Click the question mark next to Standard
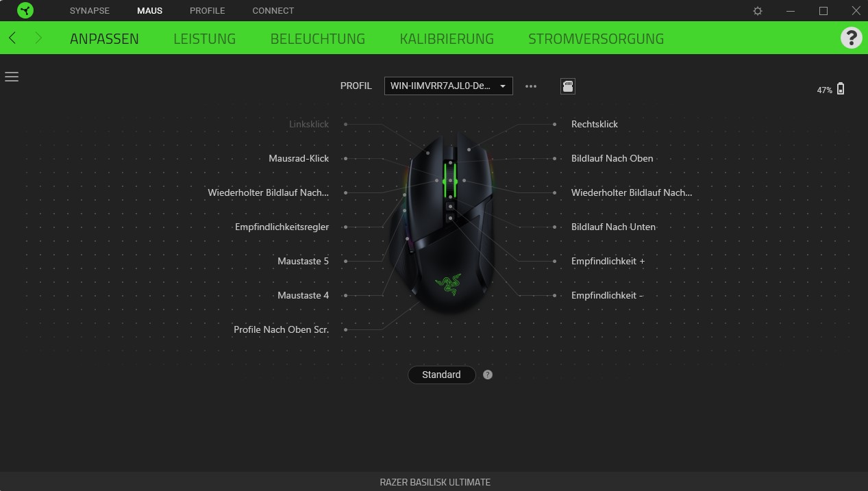 click(488, 375)
